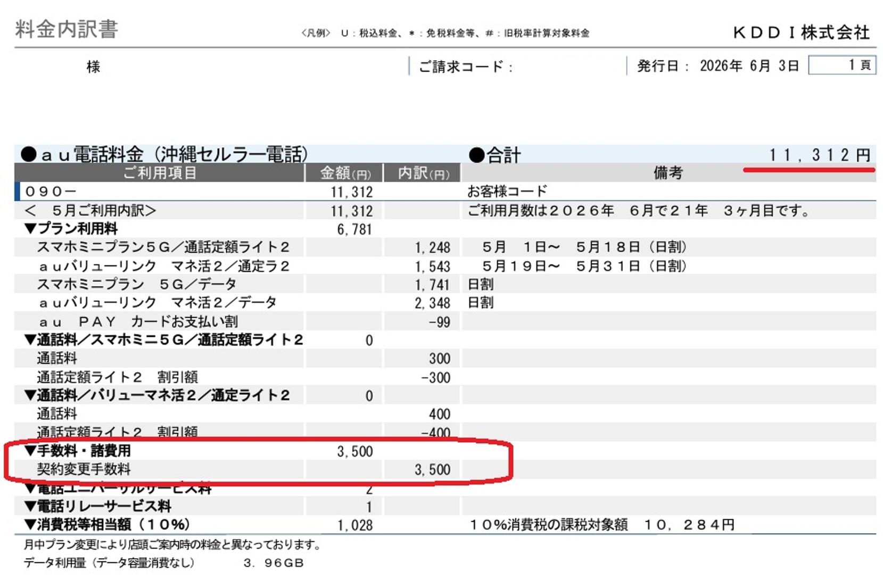Click the 契約変更手数料 row label

[x=84, y=469]
